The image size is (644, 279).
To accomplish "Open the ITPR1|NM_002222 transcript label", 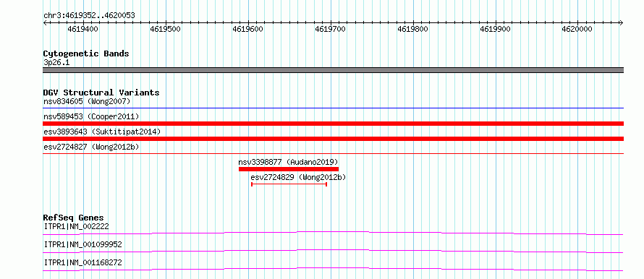I will coord(77,226).
